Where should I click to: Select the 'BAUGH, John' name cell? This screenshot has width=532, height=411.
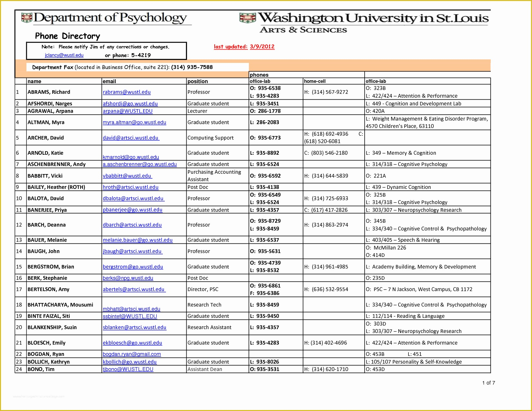[x=64, y=251]
